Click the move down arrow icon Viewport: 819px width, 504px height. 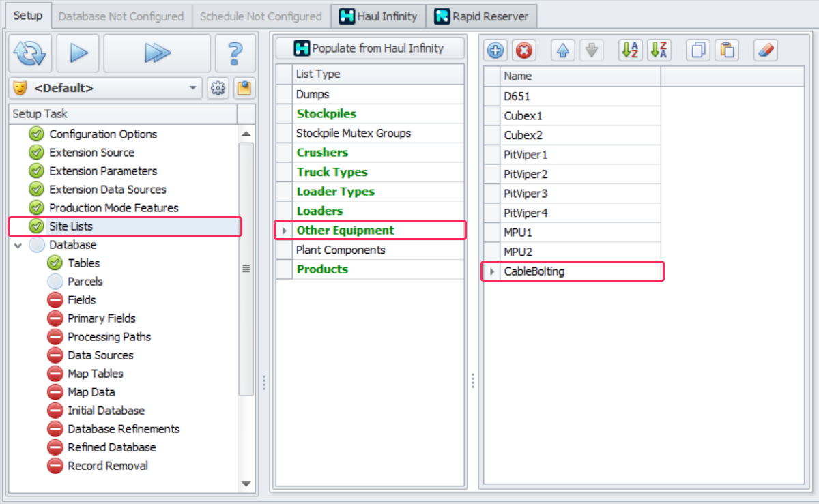[x=592, y=50]
